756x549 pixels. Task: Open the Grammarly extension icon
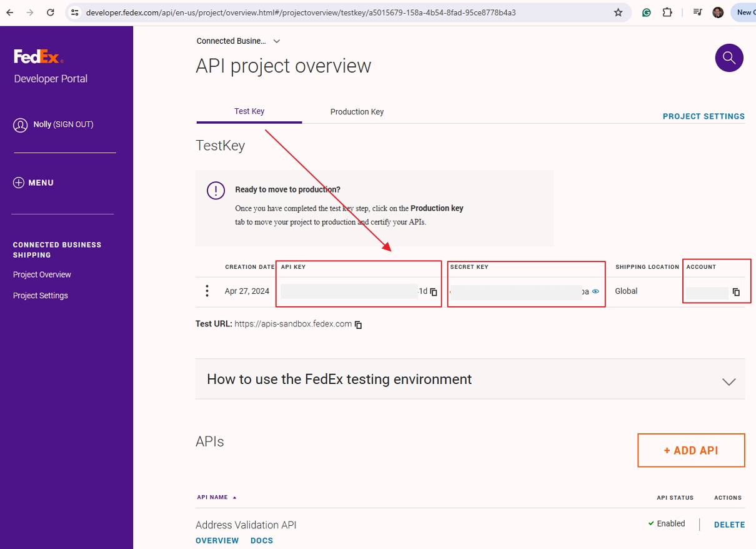[647, 13]
